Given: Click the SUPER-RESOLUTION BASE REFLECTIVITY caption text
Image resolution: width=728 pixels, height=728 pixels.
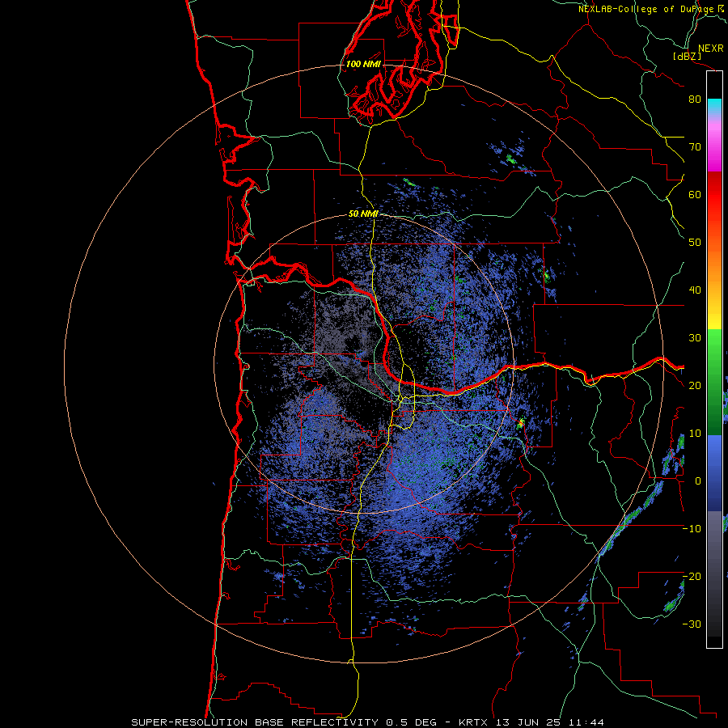Looking at the screenshot, I should click(255, 722).
